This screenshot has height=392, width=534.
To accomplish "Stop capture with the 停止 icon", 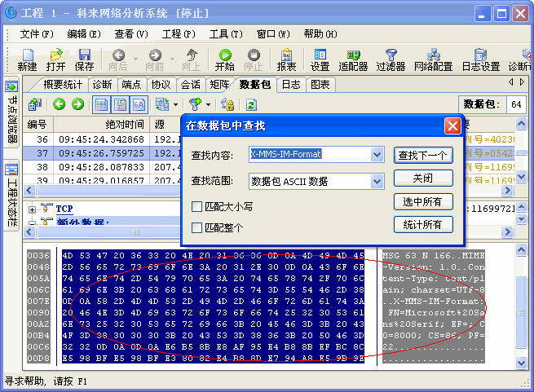I will pos(254,59).
